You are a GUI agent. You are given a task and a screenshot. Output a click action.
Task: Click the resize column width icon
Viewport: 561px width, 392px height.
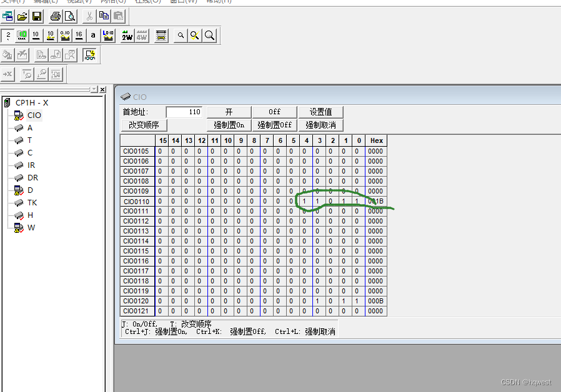161,36
